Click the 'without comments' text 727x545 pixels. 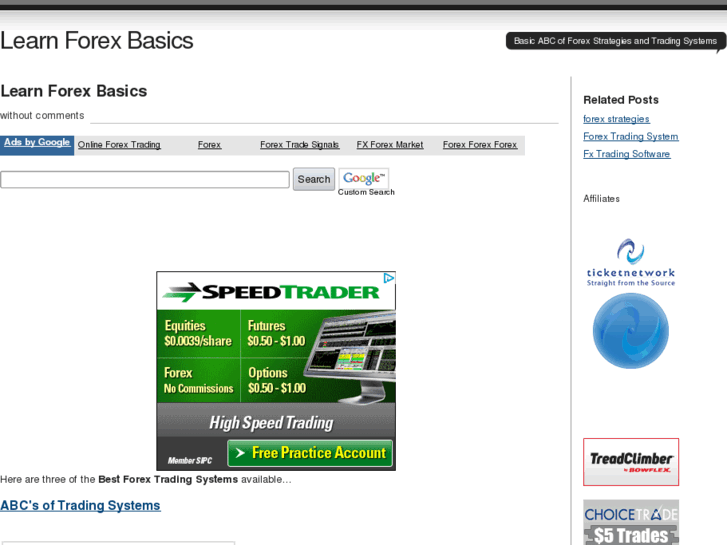click(x=42, y=115)
